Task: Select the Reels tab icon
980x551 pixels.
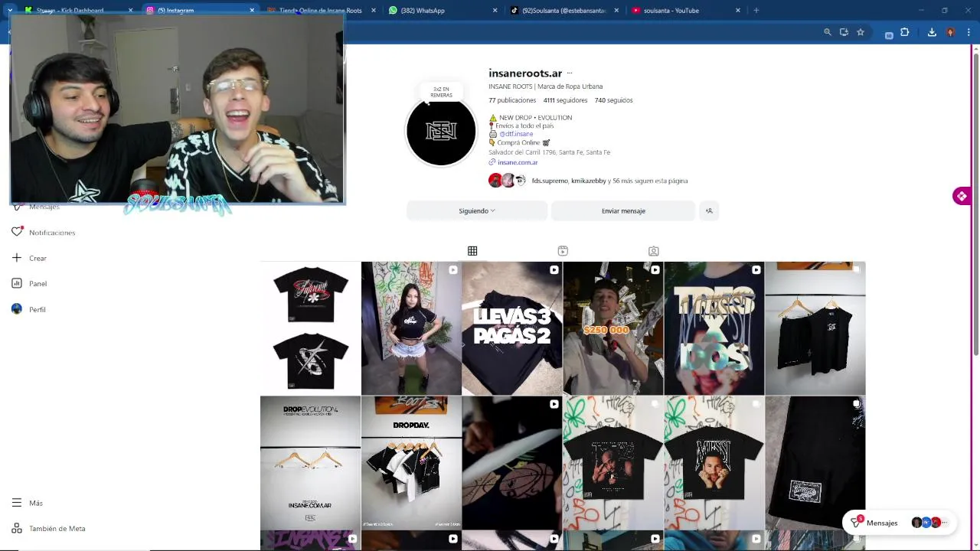Action: tap(563, 251)
